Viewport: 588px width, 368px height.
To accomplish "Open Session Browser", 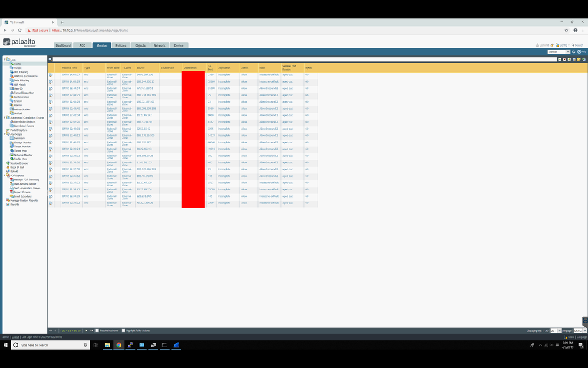I will point(19,163).
